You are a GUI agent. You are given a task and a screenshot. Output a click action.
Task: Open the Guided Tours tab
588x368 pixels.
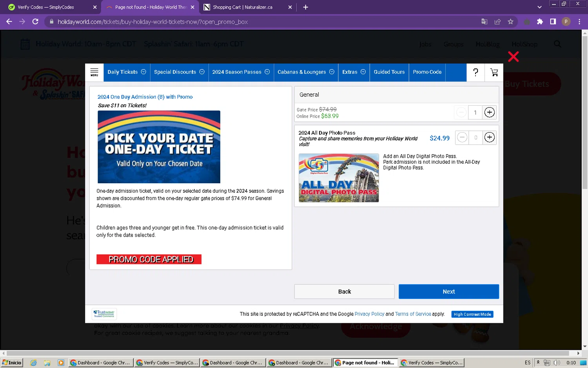coord(389,72)
